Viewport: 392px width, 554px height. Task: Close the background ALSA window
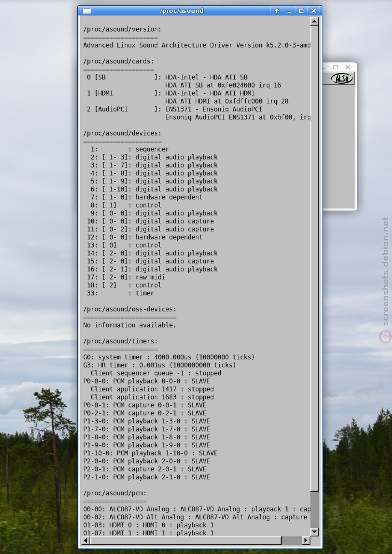point(347,67)
